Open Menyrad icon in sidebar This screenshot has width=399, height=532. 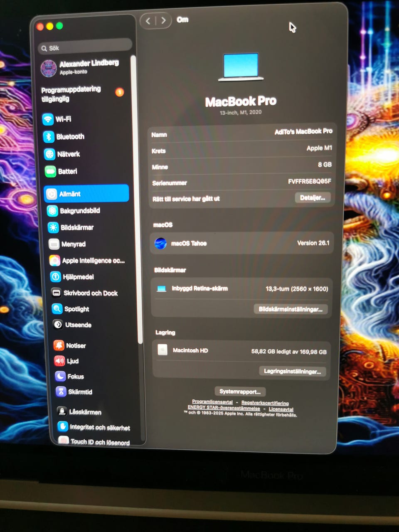[54, 244]
